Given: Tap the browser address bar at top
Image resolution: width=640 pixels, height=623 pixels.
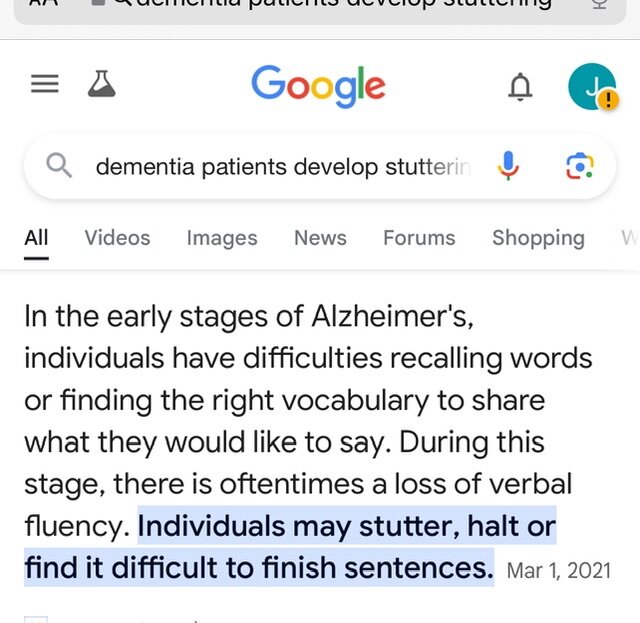Looking at the screenshot, I should pos(320,10).
